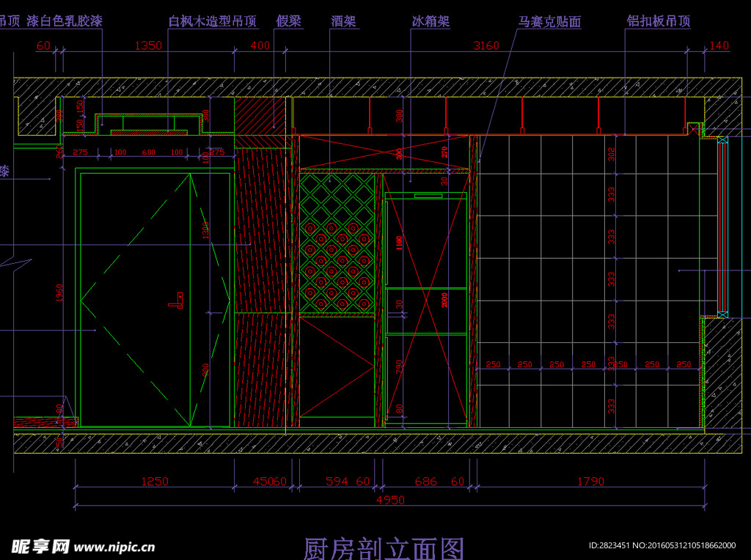Click the 假梁 callout text
The height and width of the screenshot is (560, 751).
[x=288, y=21]
